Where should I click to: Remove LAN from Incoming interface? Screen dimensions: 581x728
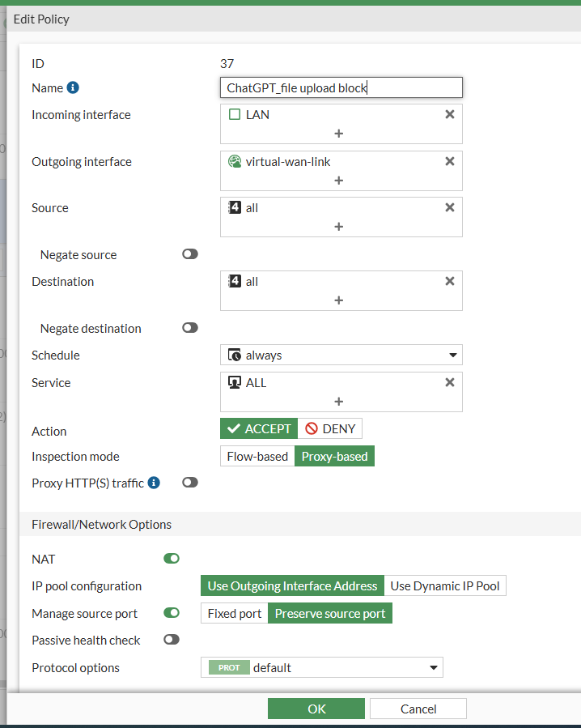click(x=450, y=114)
